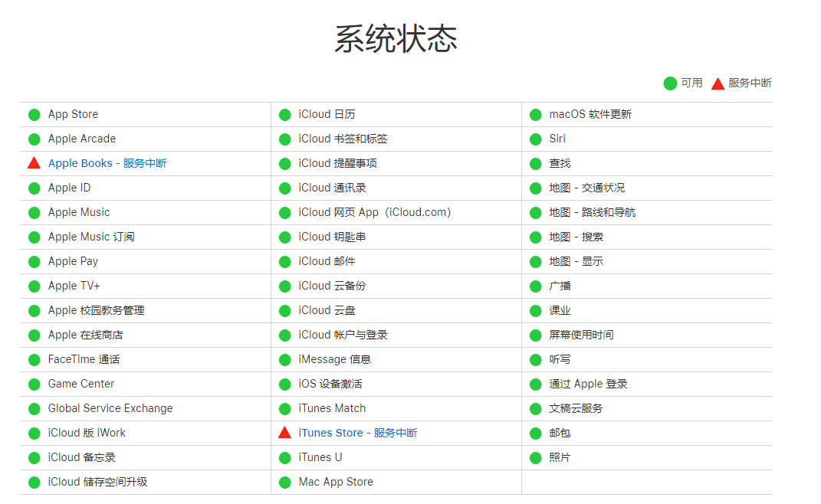
Task: Click the green status dot next to 照片
Action: click(534, 457)
